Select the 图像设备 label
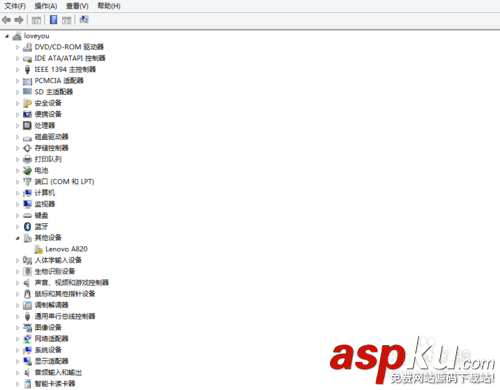The image size is (500, 390). pyautogui.click(x=48, y=328)
